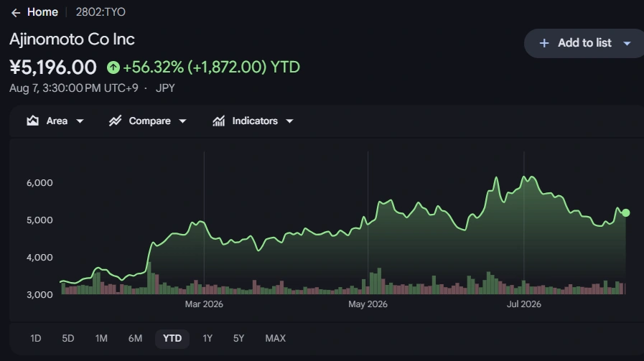Click the Mar 2026 axis label
This screenshot has width=644, height=361.
pos(204,304)
